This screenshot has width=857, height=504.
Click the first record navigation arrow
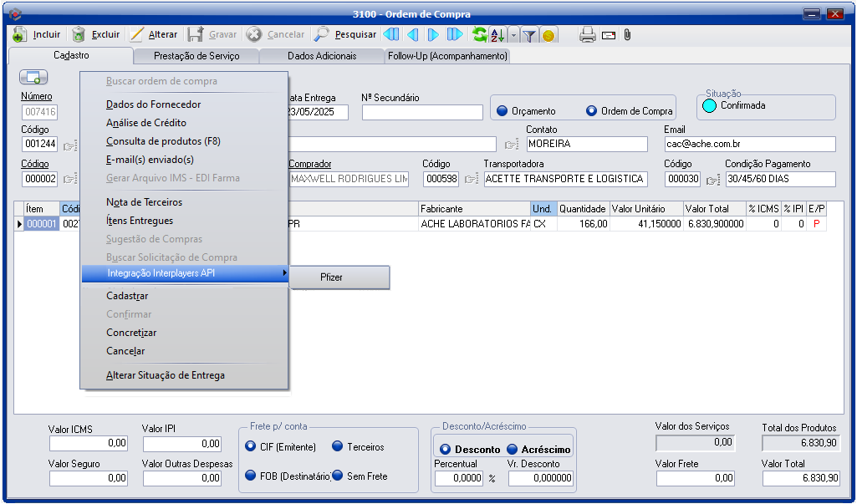(390, 35)
